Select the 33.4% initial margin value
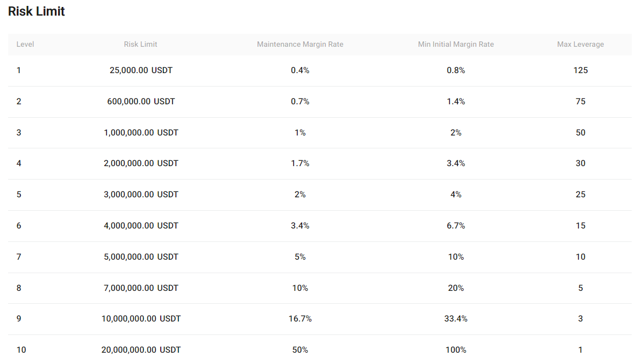The width and height of the screenshot is (636, 364). pos(456,318)
